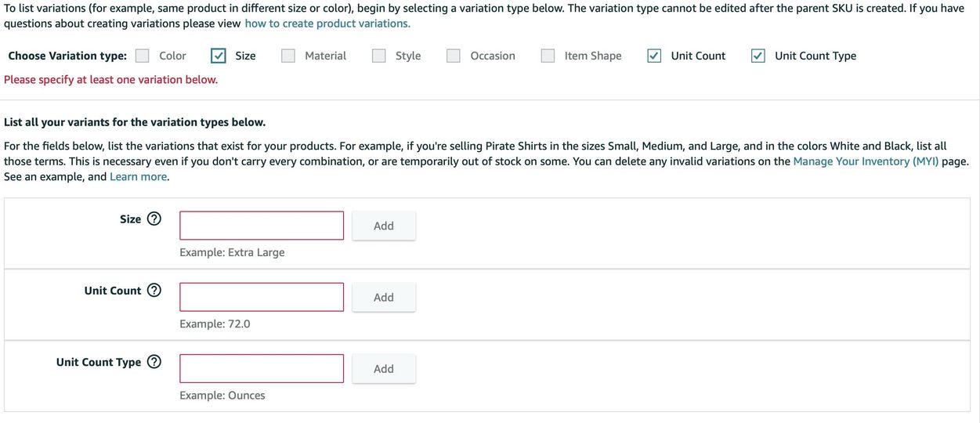
Task: Enable the Style variation checkbox
Action: point(379,56)
